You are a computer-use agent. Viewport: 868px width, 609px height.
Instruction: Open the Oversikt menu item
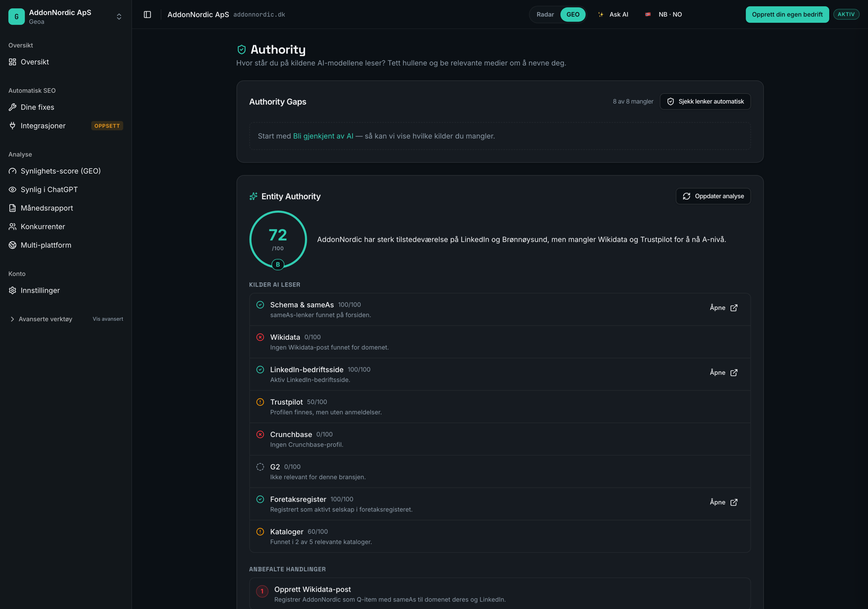coord(66,62)
